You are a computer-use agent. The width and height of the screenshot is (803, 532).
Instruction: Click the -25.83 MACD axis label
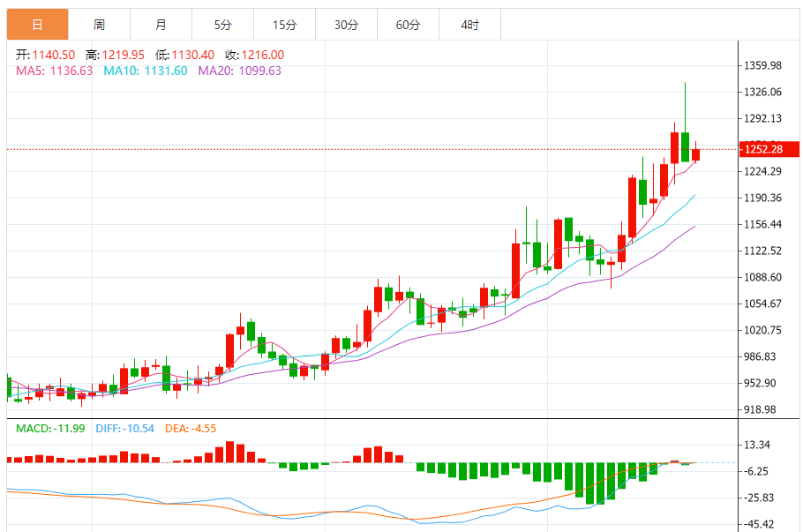759,498
